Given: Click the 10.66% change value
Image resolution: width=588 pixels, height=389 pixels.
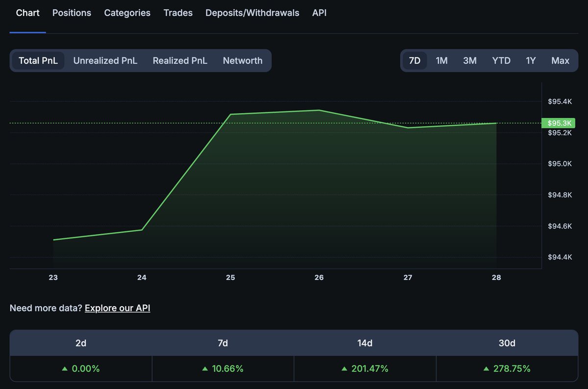Looking at the screenshot, I should 228,369.
